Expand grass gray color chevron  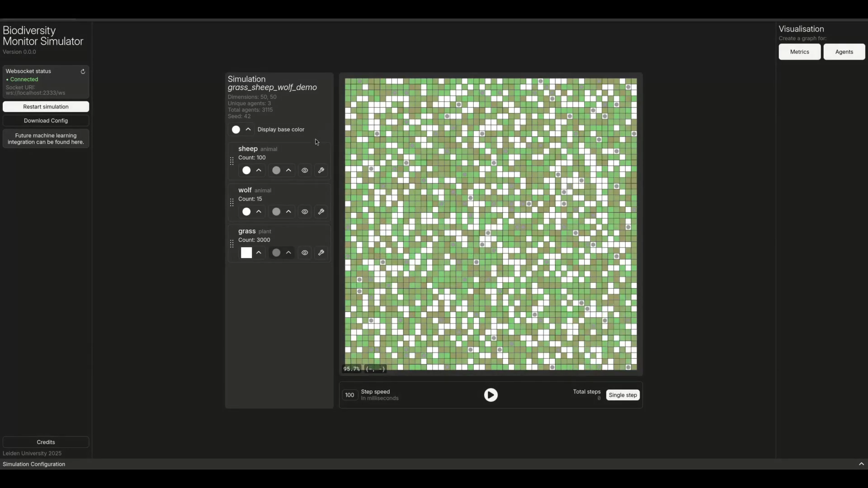click(288, 253)
